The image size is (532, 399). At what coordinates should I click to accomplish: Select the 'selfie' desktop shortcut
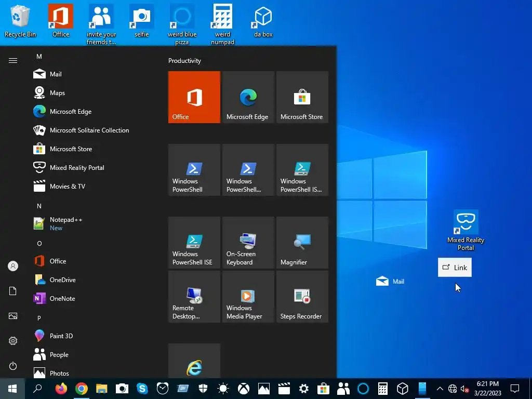point(141,21)
